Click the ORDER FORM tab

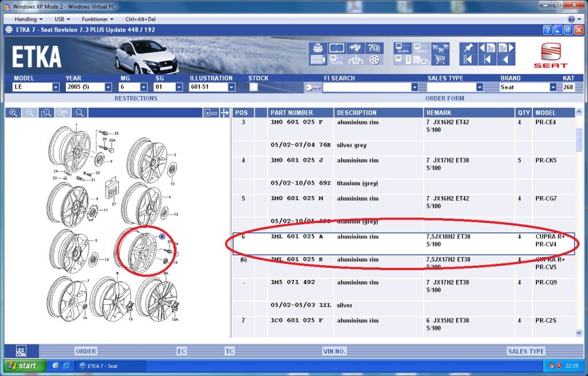coord(444,98)
